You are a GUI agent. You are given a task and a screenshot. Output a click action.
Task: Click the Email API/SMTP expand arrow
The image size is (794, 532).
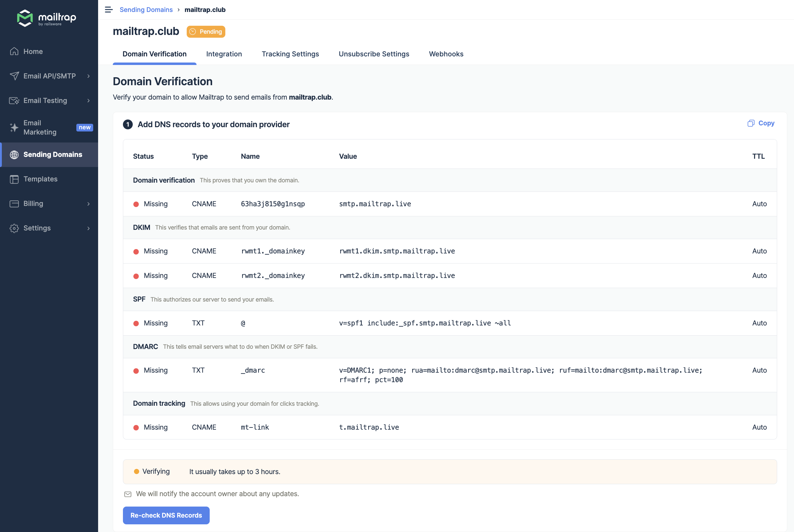click(x=89, y=76)
